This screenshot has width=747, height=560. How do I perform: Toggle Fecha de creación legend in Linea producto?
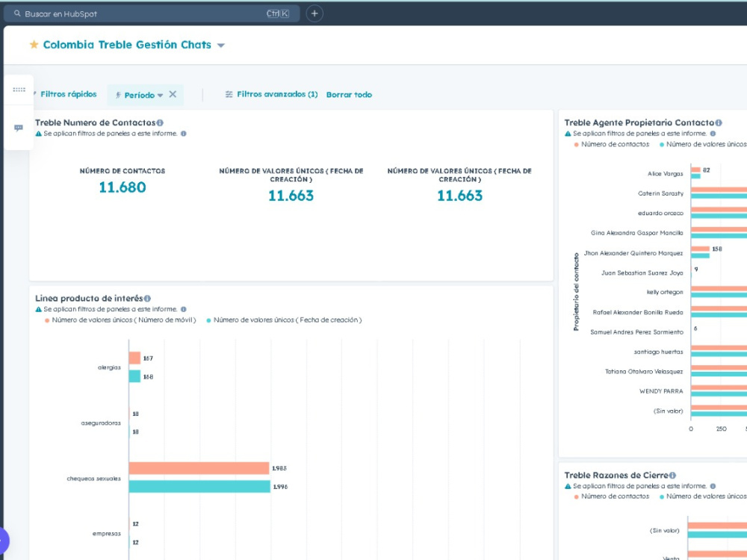284,320
